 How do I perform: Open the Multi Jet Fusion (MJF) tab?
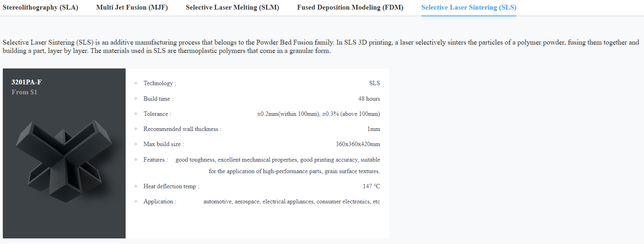(x=132, y=8)
